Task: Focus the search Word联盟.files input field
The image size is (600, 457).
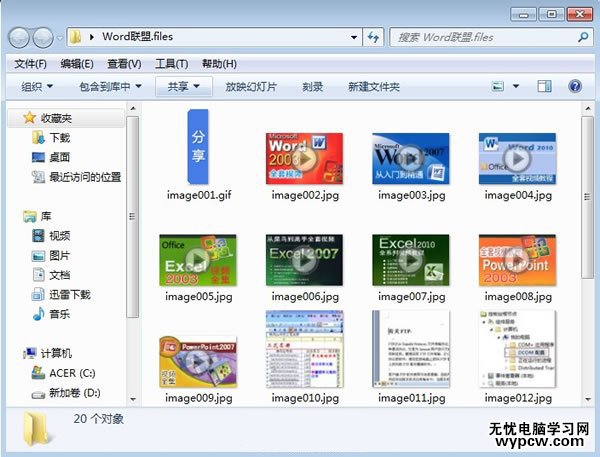Action: point(492,37)
